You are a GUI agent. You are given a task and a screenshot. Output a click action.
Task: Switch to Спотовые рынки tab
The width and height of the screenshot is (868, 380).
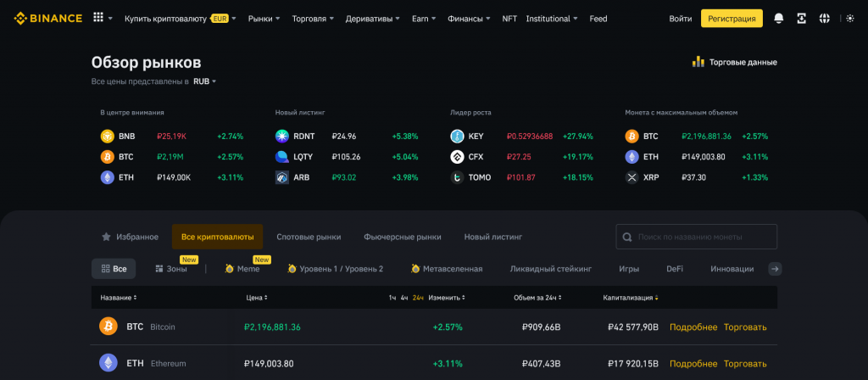[309, 237]
